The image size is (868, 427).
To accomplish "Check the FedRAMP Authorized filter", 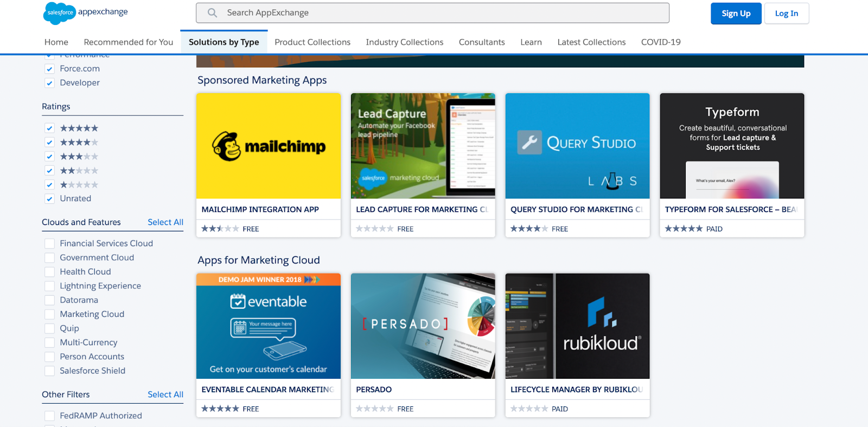I will 49,416.
